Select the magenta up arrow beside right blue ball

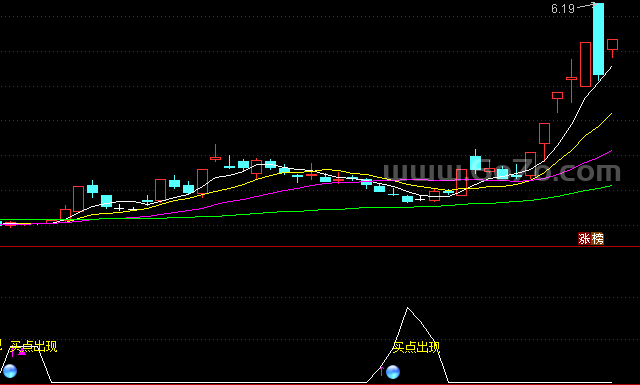click(382, 371)
